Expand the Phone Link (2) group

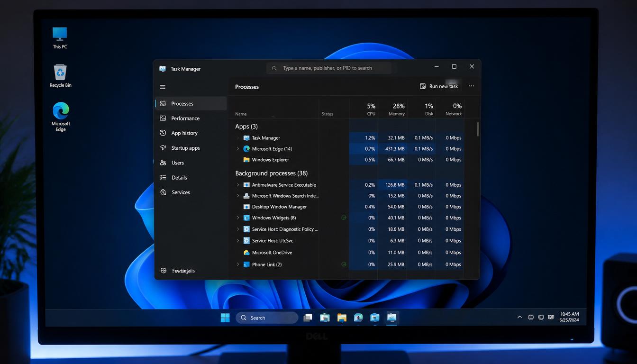238,264
